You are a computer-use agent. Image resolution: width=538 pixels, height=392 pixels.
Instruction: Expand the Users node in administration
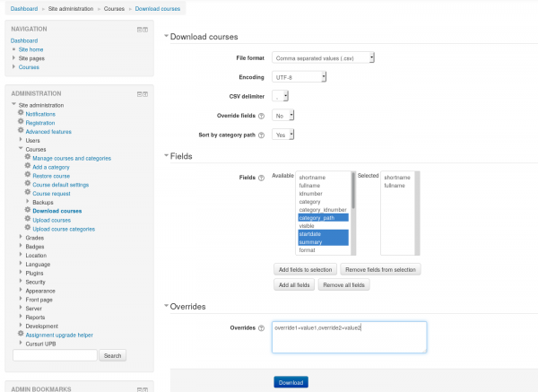(x=21, y=140)
